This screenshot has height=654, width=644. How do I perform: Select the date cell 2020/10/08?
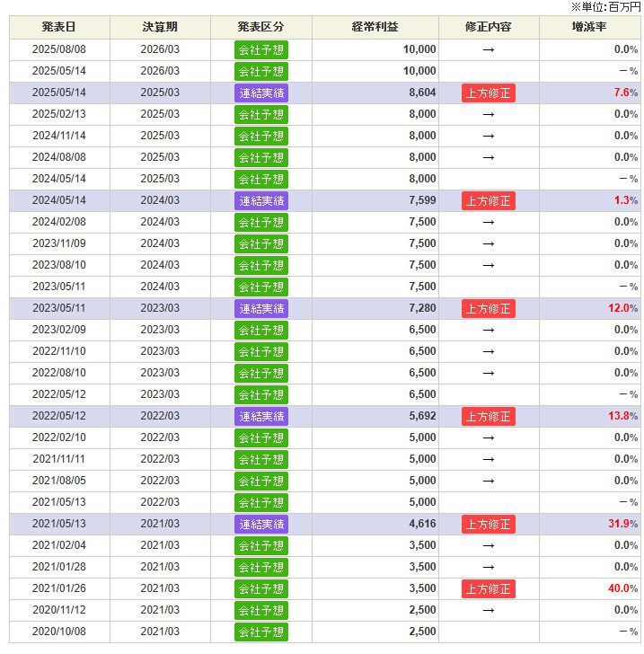tap(59, 632)
